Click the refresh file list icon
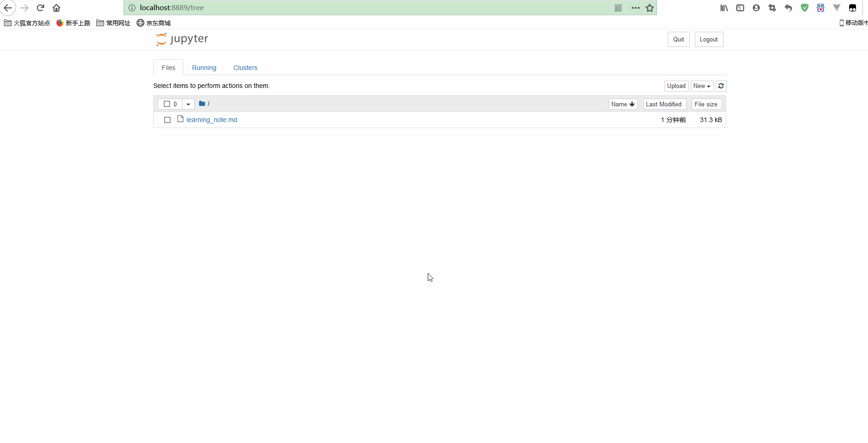This screenshot has width=868, height=443. [x=721, y=86]
